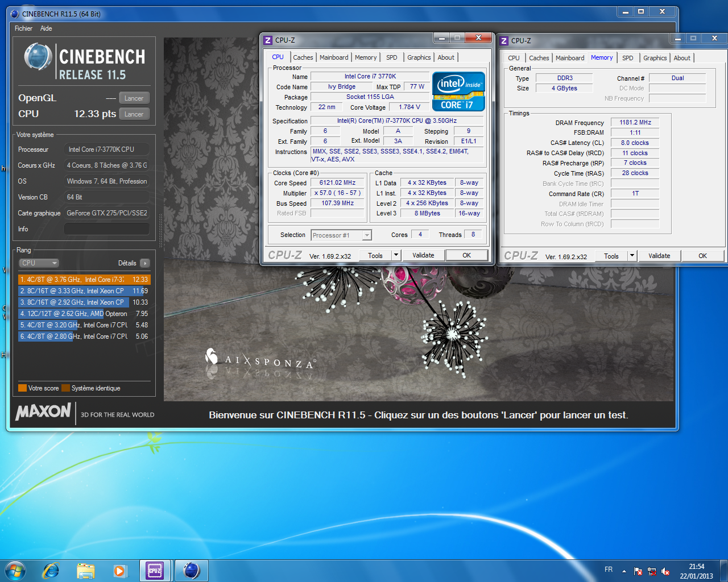Open Mainboard tab in Memory CPU-Z window
The width and height of the screenshot is (728, 582).
coord(570,58)
